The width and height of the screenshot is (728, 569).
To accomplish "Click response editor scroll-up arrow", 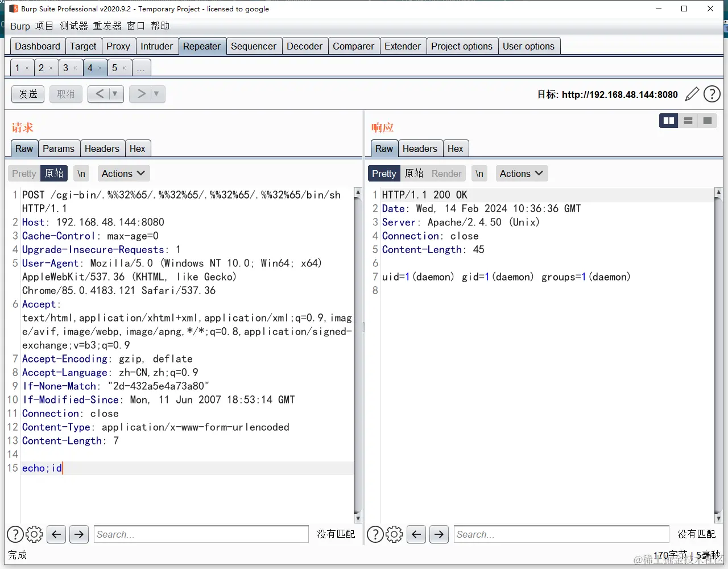I will click(718, 192).
